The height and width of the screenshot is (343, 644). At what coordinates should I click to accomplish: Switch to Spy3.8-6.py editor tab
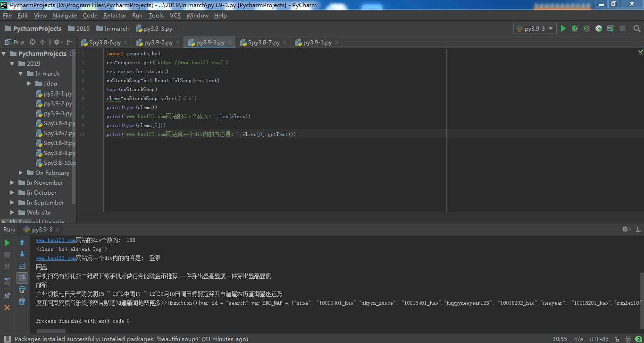[105, 43]
